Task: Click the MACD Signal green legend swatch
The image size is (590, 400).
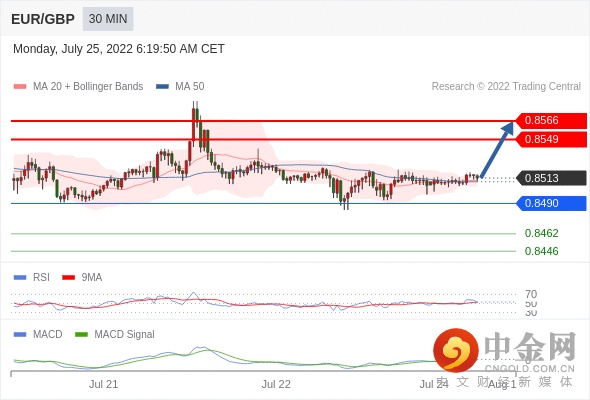Action: click(x=81, y=335)
